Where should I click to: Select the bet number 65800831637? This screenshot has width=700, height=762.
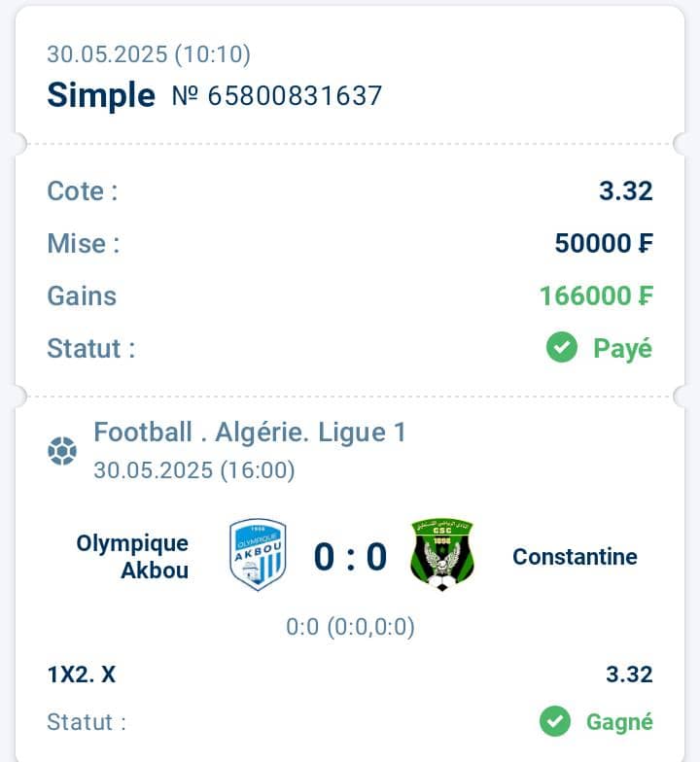(277, 95)
